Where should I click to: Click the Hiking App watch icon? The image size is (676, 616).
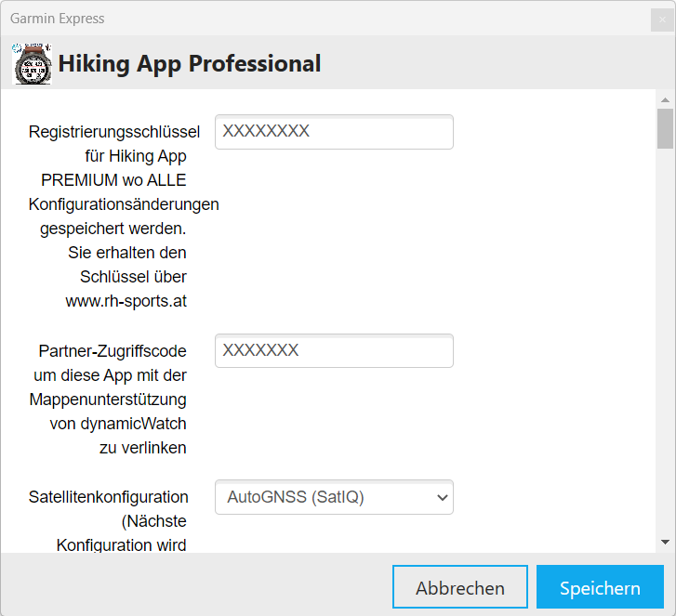[32, 63]
